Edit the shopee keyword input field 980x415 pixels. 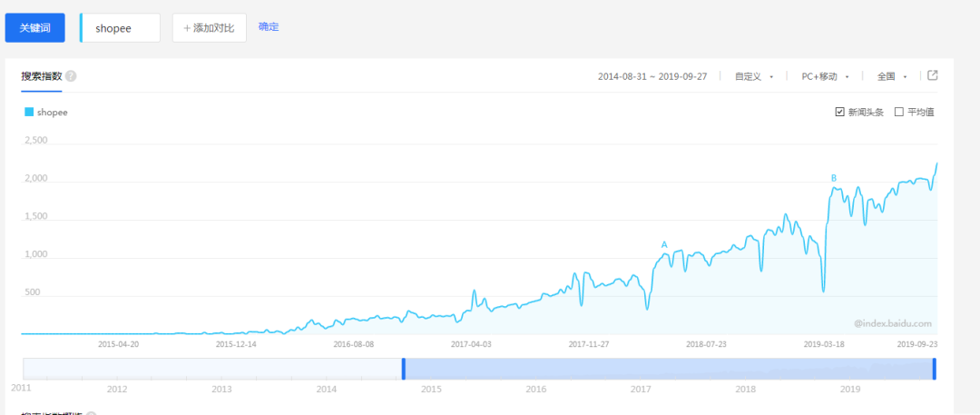(121, 28)
